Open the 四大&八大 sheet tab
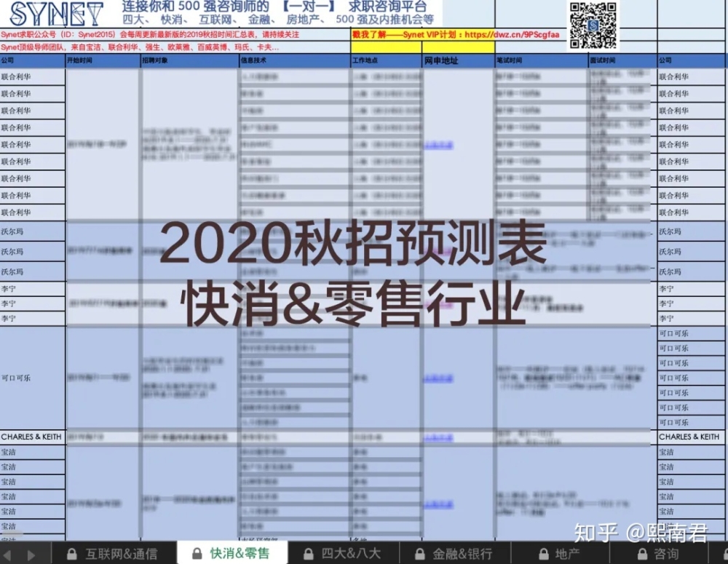Screen dimensions: 728x564 [x=344, y=553]
